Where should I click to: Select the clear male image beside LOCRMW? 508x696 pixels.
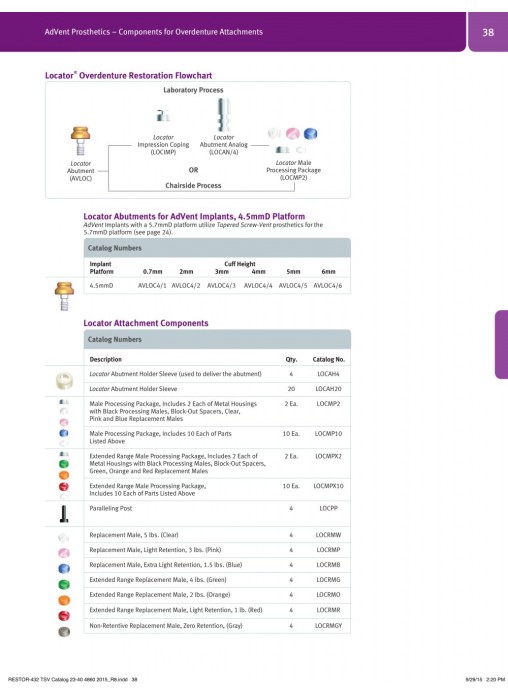click(x=64, y=538)
